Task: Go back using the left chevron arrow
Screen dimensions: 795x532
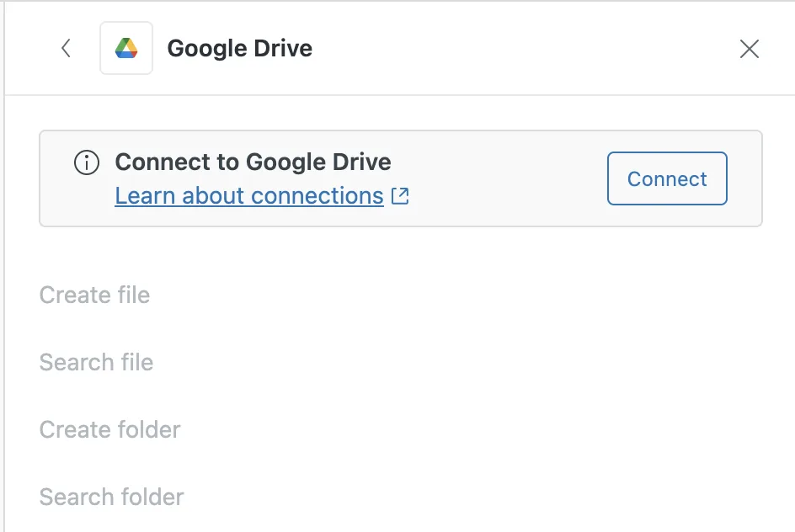Action: (x=66, y=49)
